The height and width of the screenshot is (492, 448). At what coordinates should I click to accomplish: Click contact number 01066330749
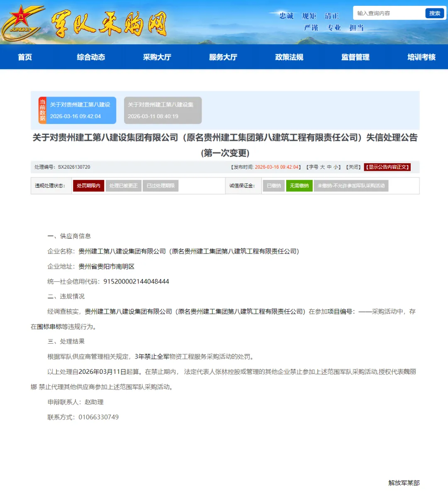pos(99,417)
